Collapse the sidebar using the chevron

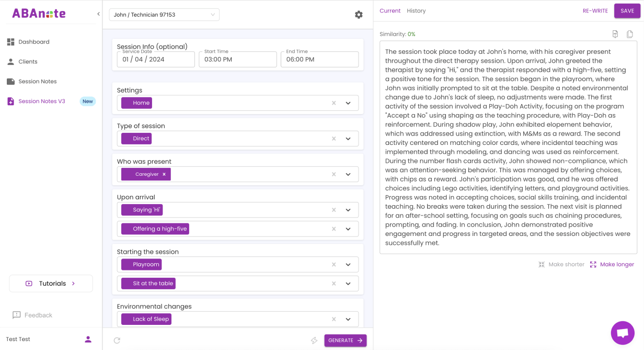tap(98, 15)
